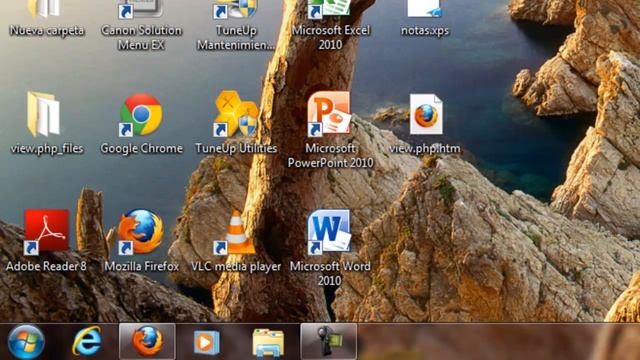The width and height of the screenshot is (640, 360).
Task: Launch Canon Solution Menu EX shortcut
Action: click(x=140, y=9)
